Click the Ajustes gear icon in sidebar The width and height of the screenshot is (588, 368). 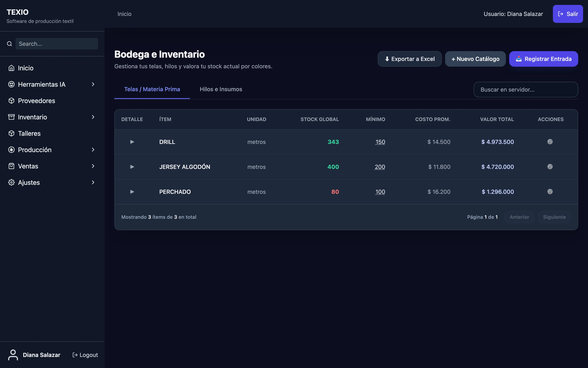(x=11, y=182)
